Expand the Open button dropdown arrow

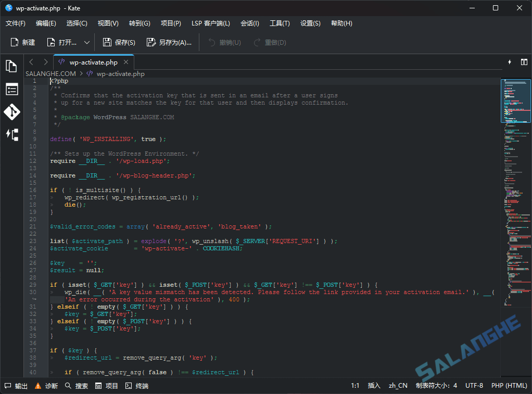(87, 43)
